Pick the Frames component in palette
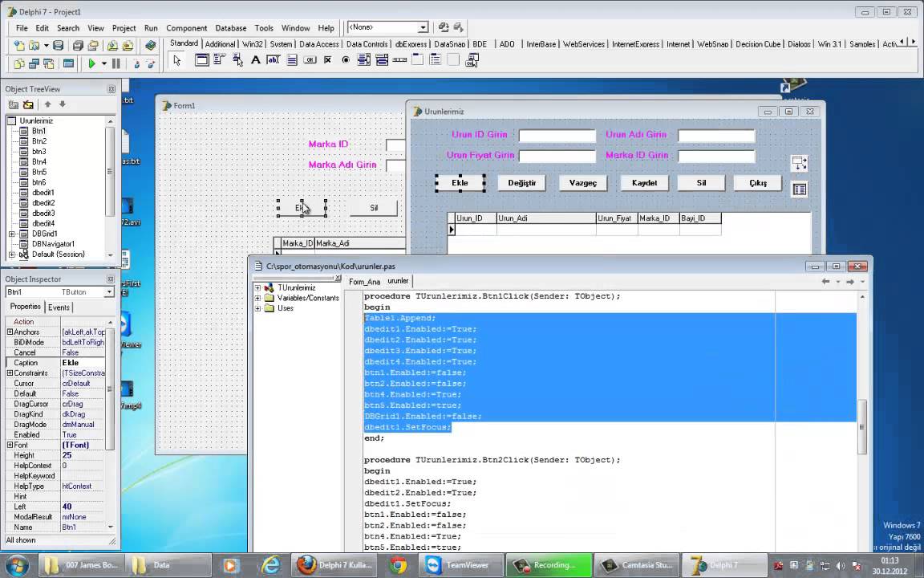924x578 pixels. (202, 59)
